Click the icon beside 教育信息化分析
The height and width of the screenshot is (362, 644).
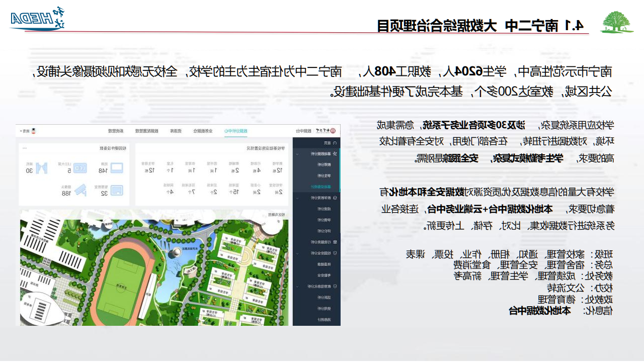[x=335, y=287]
